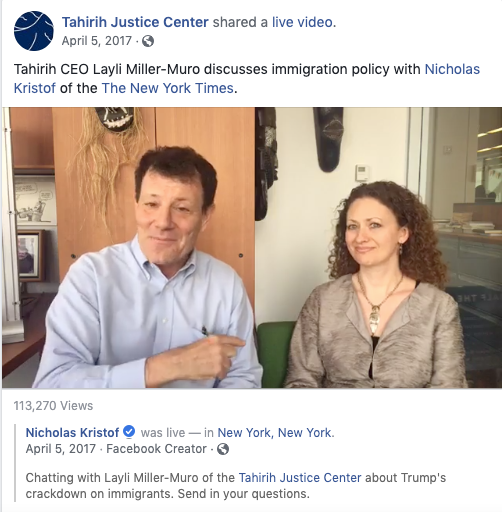This screenshot has width=502, height=512.
Task: Click April 5, 2017 timestamp in shared post
Action: (x=61, y=449)
